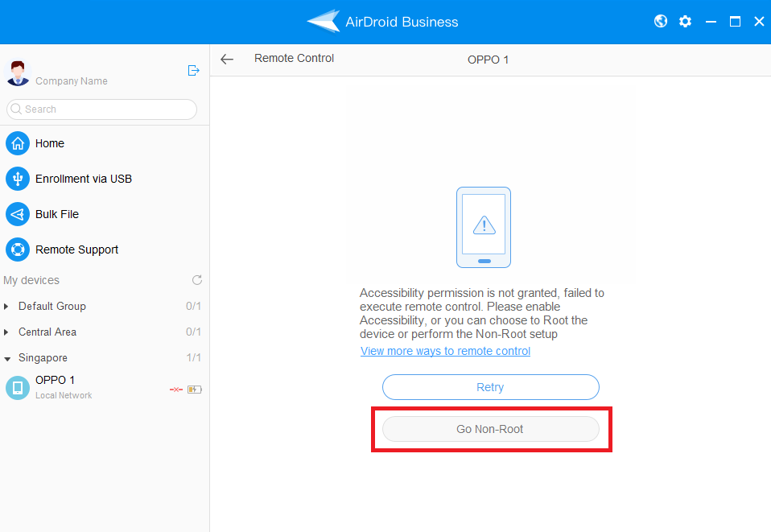Image resolution: width=771 pixels, height=532 pixels.
Task: Click the Remote Support lifebuoy icon
Action: pyautogui.click(x=18, y=250)
